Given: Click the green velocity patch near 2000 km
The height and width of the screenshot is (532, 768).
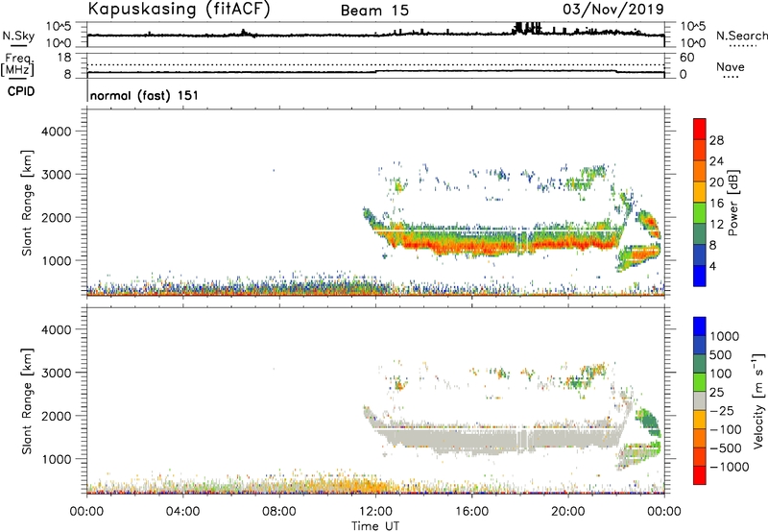Looking at the screenshot, I should pos(648,422).
